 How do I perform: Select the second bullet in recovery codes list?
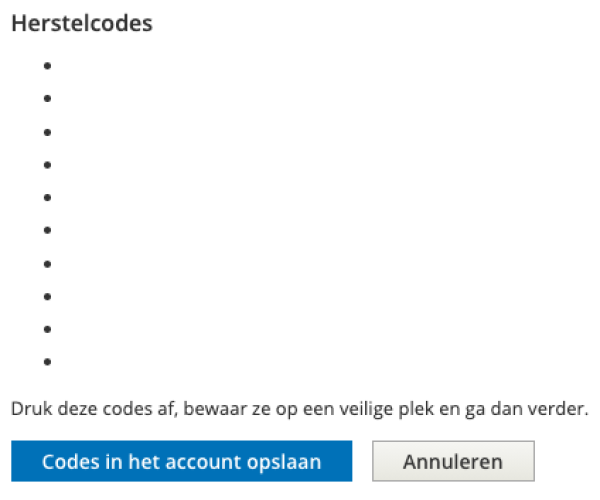coord(47,99)
